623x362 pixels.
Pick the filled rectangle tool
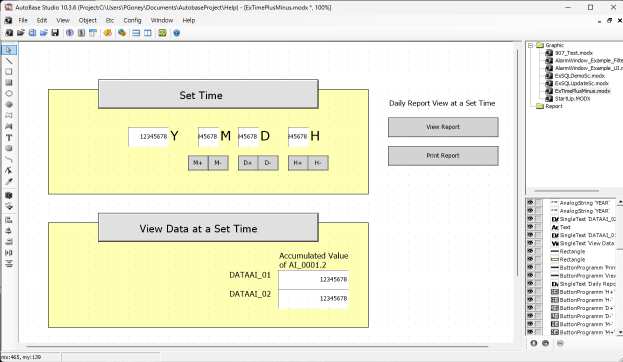coord(9,83)
